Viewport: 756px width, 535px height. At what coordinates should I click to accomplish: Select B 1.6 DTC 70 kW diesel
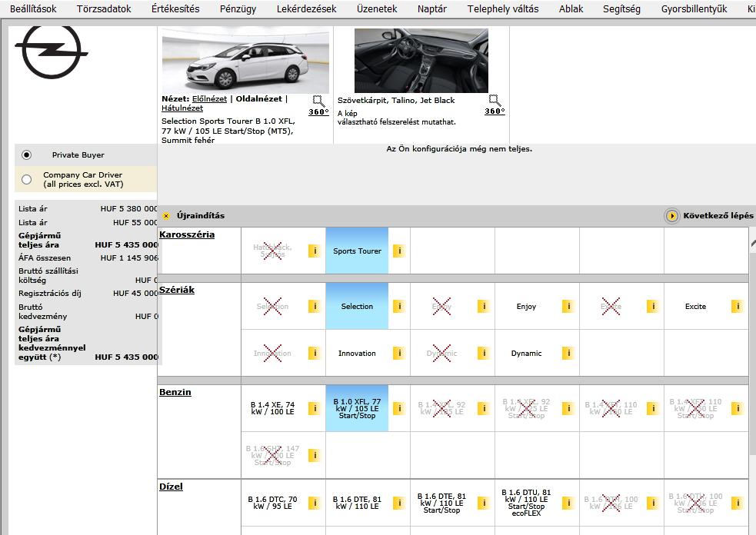pos(272,503)
